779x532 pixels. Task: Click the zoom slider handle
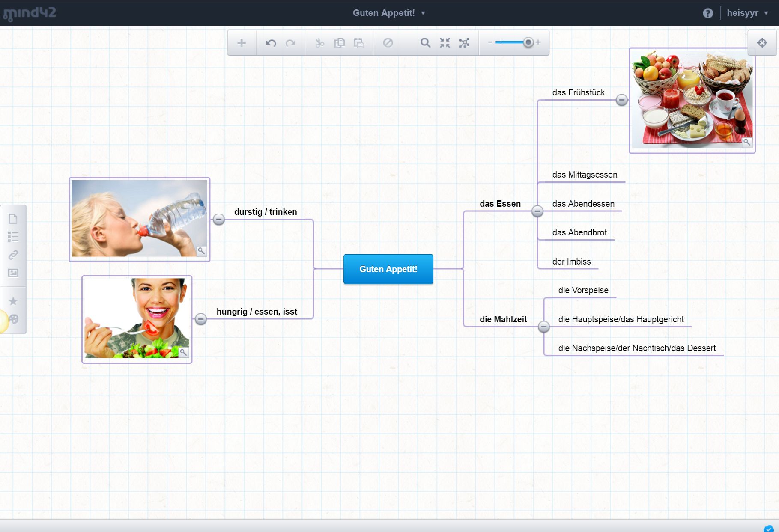pos(528,42)
